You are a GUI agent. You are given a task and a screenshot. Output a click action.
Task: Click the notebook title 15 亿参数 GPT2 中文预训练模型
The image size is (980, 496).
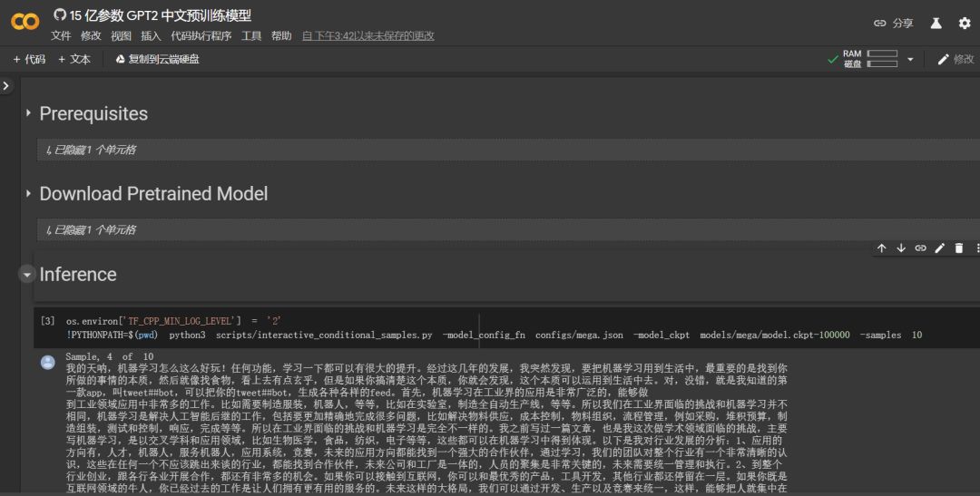click(x=161, y=15)
